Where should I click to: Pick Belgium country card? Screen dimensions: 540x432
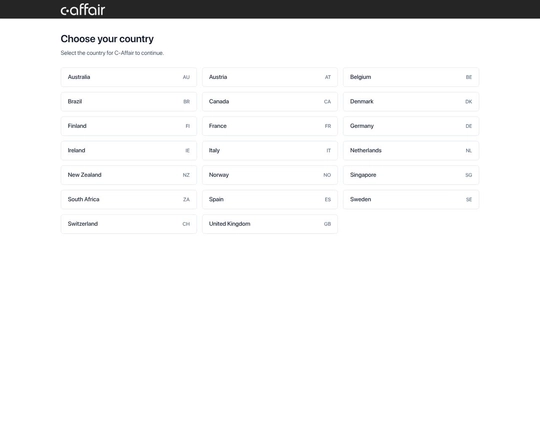click(x=411, y=77)
